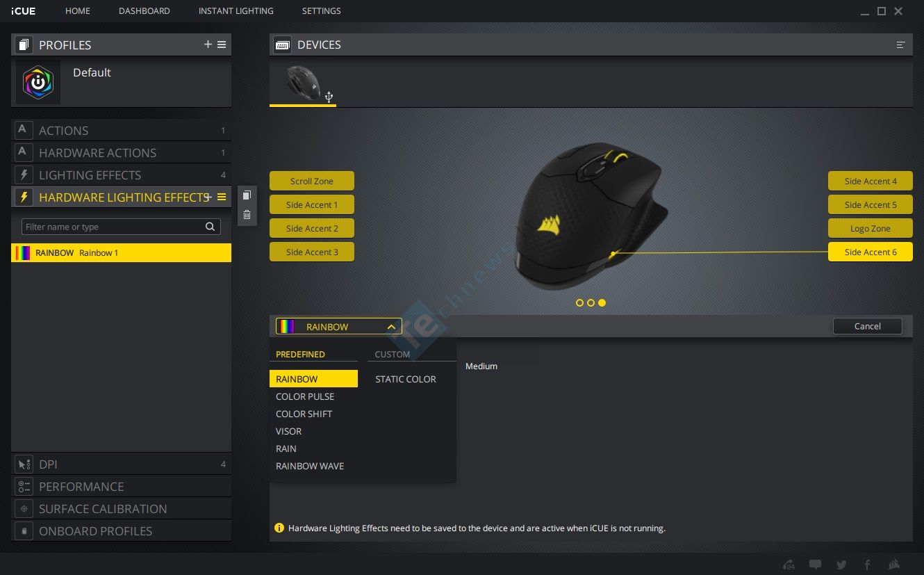The width and height of the screenshot is (924, 575).
Task: Open the Performance section
Action: pos(121,487)
